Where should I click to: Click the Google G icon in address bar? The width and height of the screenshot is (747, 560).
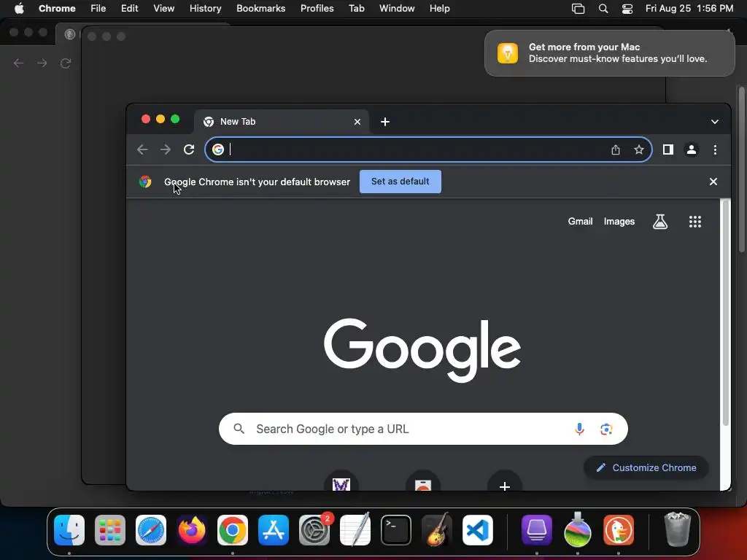point(217,149)
